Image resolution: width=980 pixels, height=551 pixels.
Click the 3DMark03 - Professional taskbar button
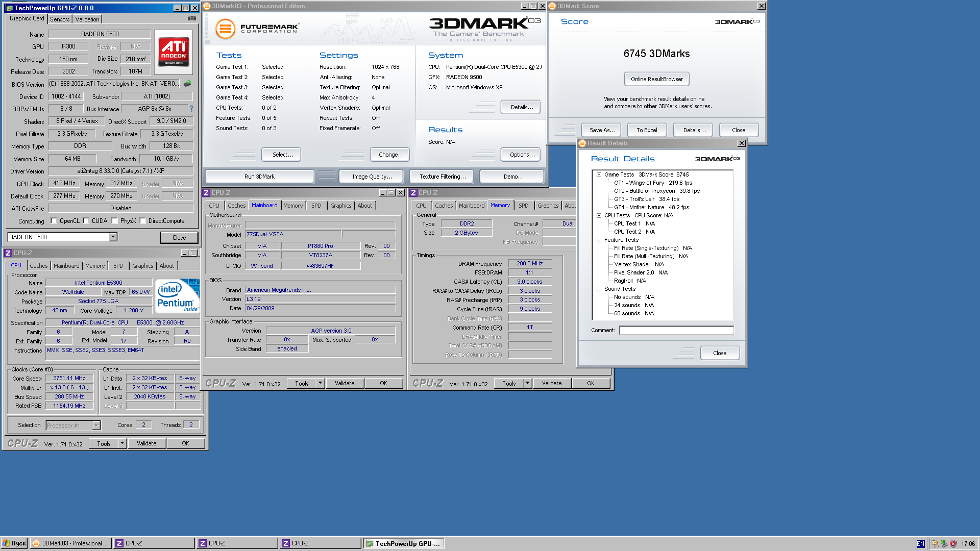[x=71, y=543]
